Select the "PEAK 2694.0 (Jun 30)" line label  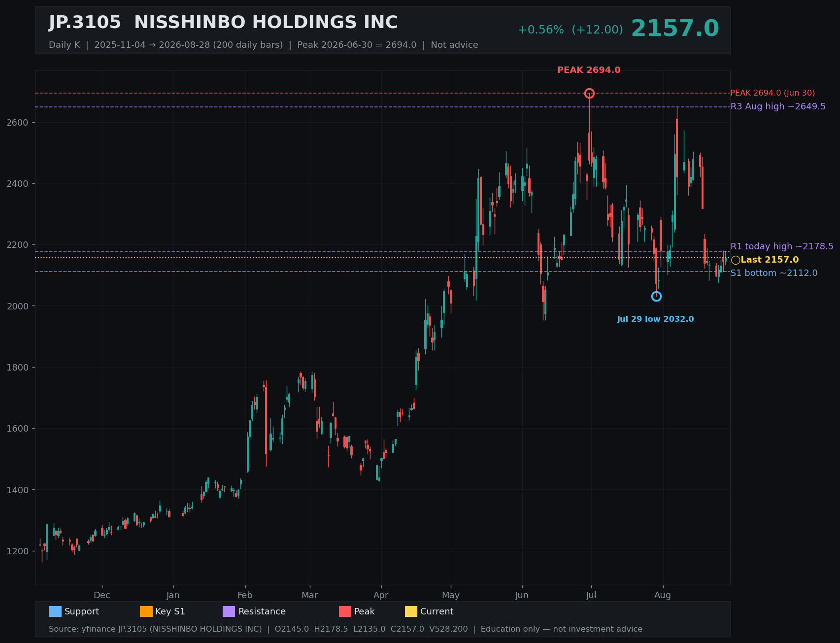click(x=773, y=93)
